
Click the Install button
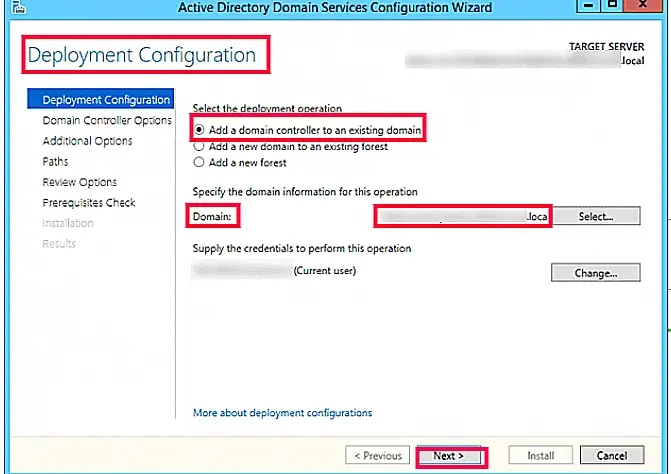pyautogui.click(x=540, y=455)
